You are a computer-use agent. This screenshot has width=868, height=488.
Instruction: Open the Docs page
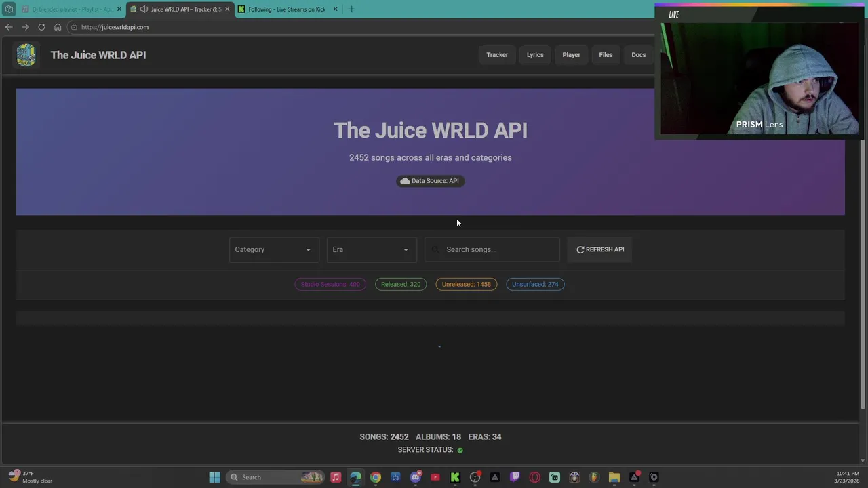pyautogui.click(x=639, y=55)
